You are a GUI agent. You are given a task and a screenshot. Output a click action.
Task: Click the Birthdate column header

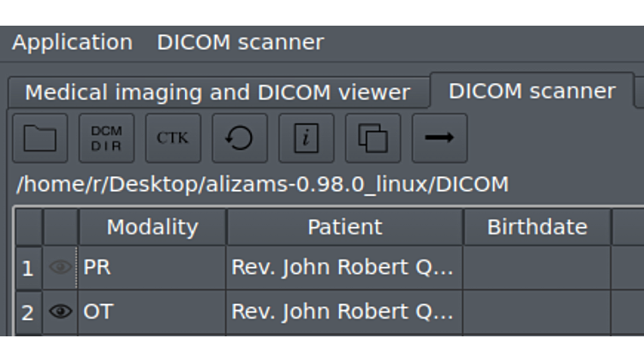pos(537,227)
